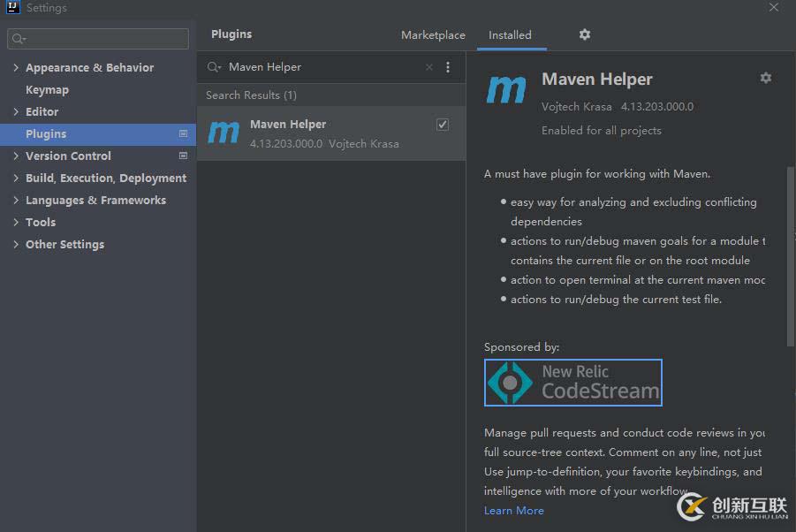Click the magnifier icon in the plugin search field

[x=214, y=67]
